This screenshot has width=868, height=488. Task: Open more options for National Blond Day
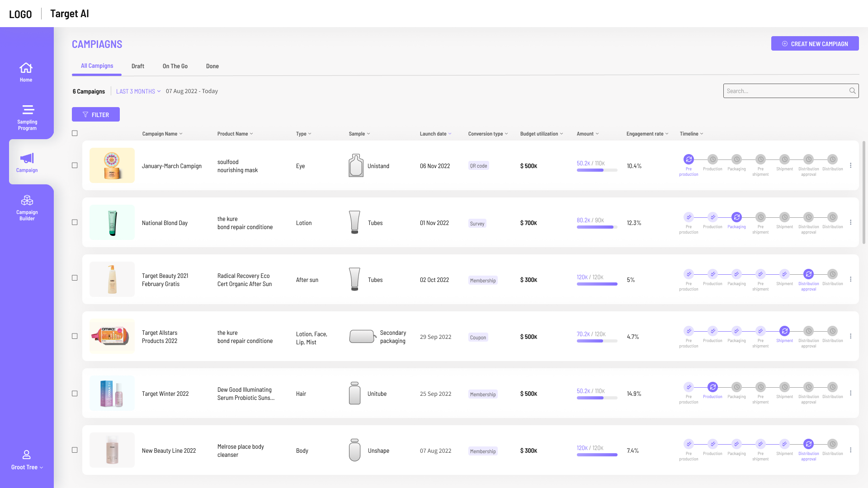tap(850, 222)
